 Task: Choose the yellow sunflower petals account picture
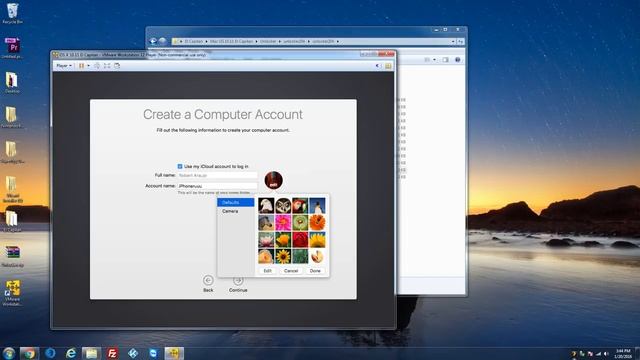pos(317,240)
